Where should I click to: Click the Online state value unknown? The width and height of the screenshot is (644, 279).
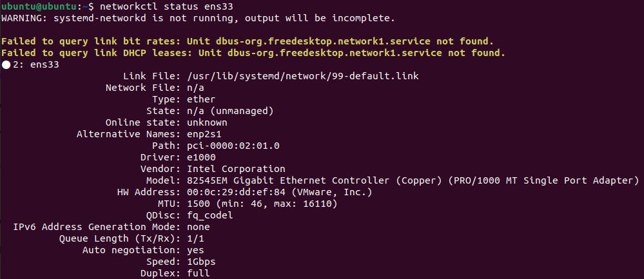tap(207, 122)
